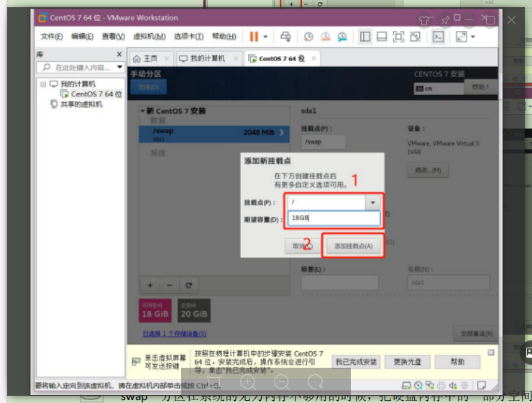Click the installer 帮助! button

pos(481,87)
